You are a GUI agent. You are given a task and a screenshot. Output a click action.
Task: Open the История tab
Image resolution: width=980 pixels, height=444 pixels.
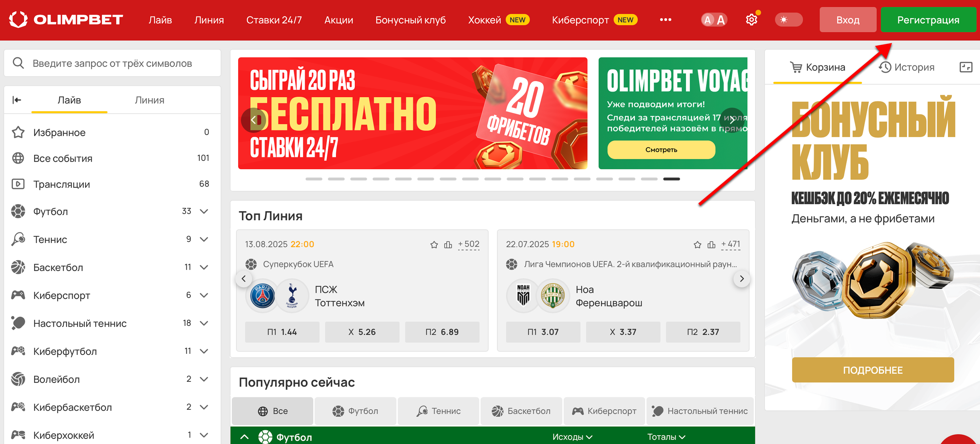point(906,67)
